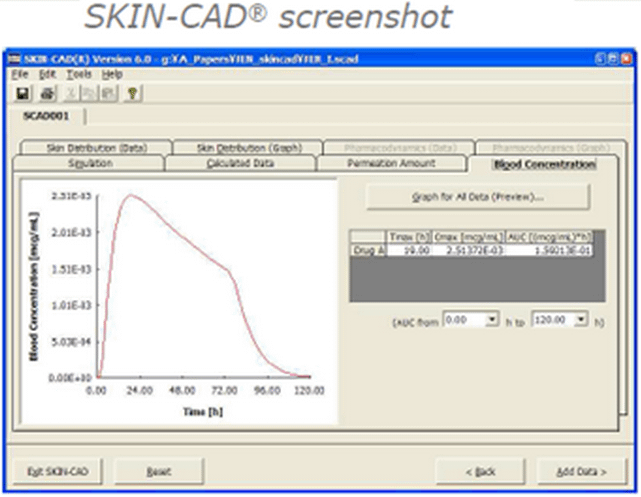Click the Tmax [h] column header

(x=409, y=237)
